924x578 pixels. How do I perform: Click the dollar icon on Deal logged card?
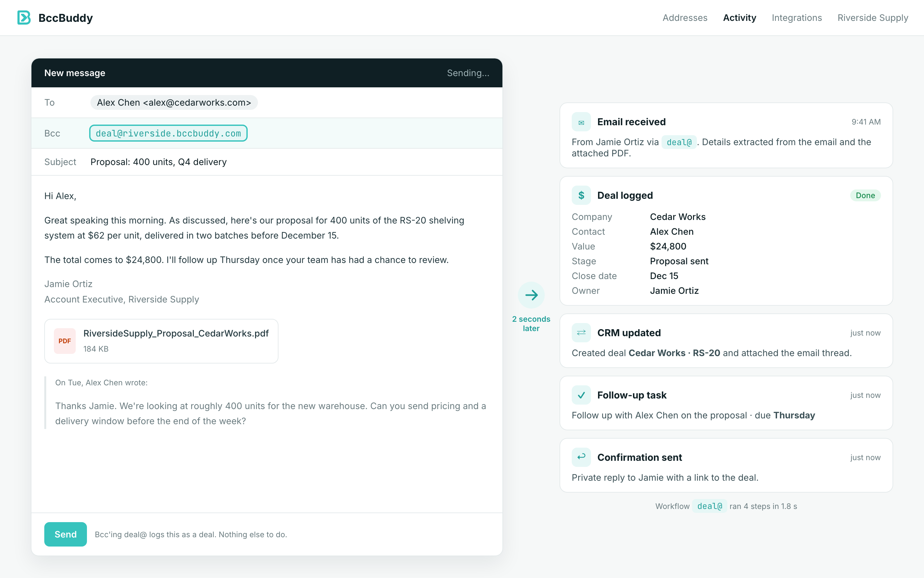tap(581, 195)
